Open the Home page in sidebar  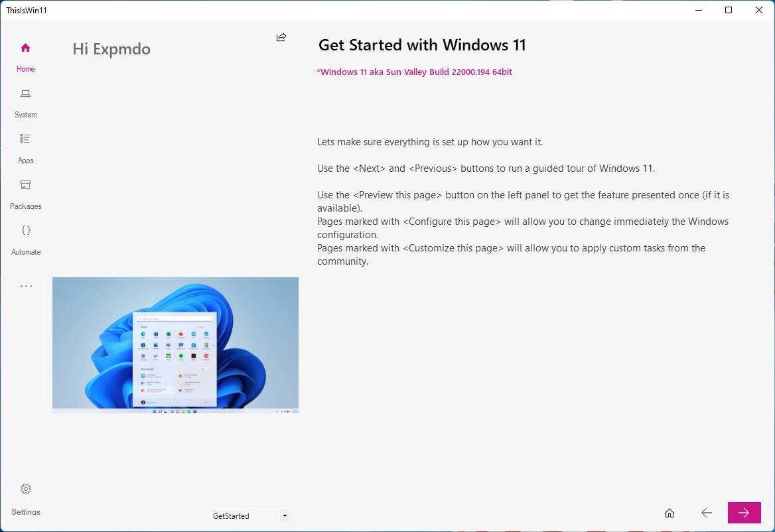tap(25, 57)
